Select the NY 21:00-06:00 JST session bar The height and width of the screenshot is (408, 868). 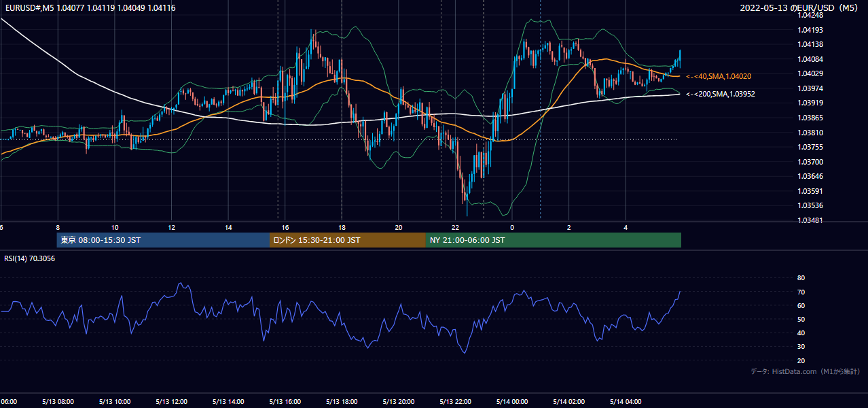554,240
